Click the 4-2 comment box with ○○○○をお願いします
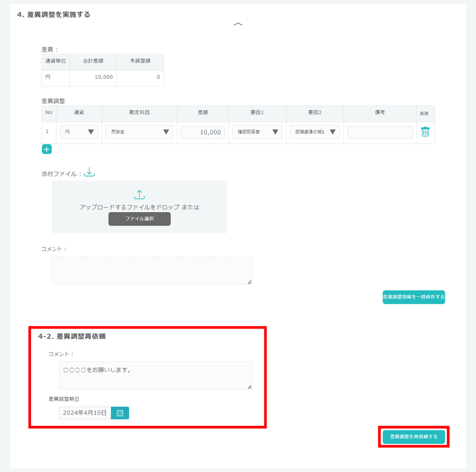The width and height of the screenshot is (476, 472). click(155, 375)
